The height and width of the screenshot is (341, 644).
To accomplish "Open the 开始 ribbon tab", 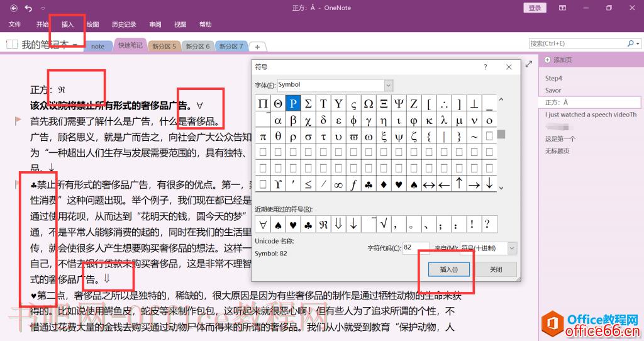I will [42, 25].
